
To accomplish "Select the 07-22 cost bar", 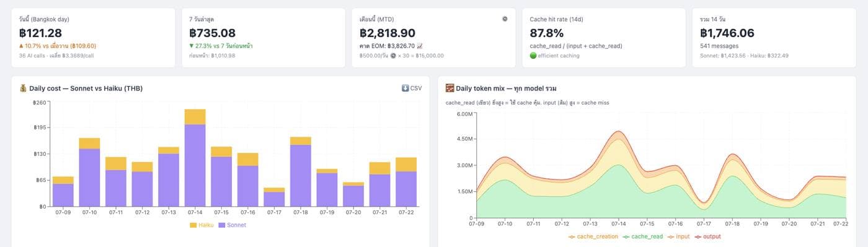I will 406,182.
